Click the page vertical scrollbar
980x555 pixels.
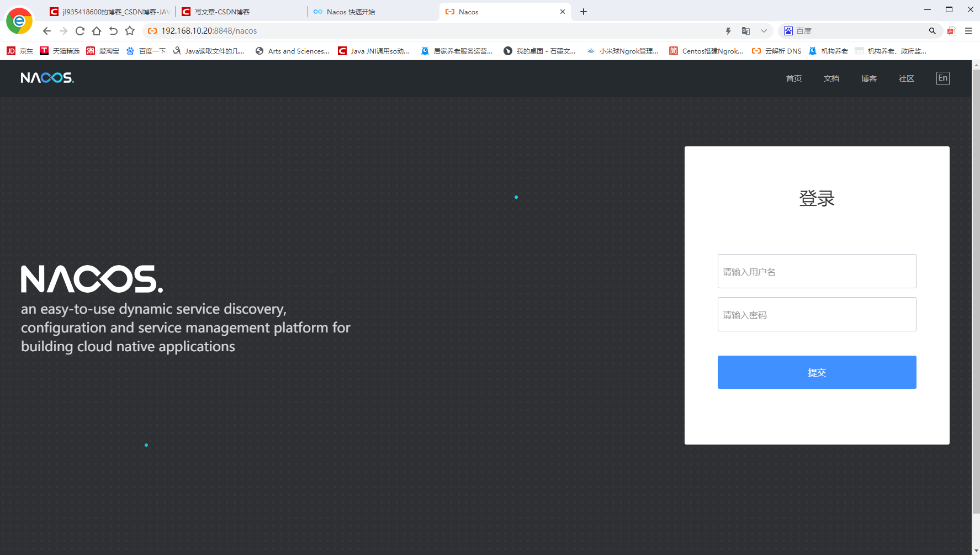[976, 293]
